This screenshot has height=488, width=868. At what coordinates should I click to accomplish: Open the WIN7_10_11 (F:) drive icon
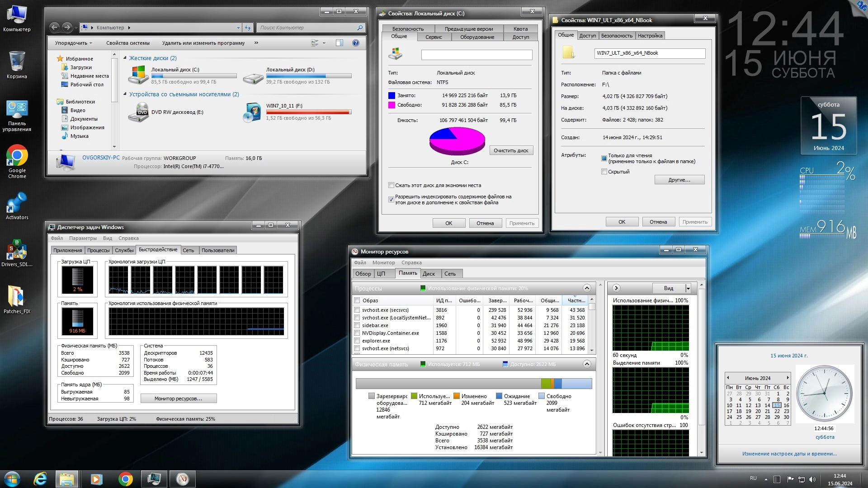pyautogui.click(x=252, y=112)
